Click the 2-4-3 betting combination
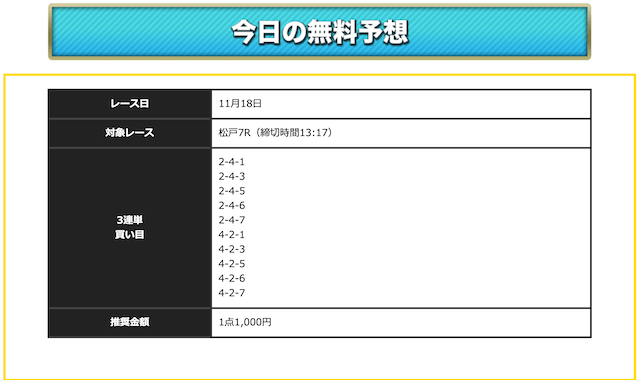 click(231, 176)
